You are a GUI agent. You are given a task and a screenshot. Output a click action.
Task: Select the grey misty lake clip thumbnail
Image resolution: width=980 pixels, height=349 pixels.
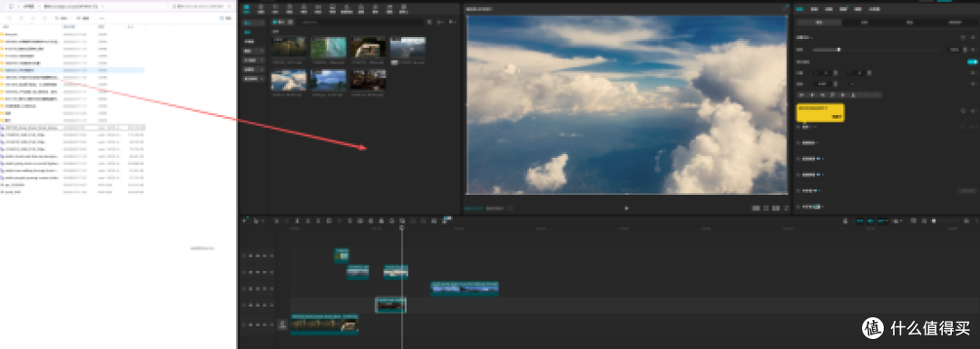(x=407, y=47)
